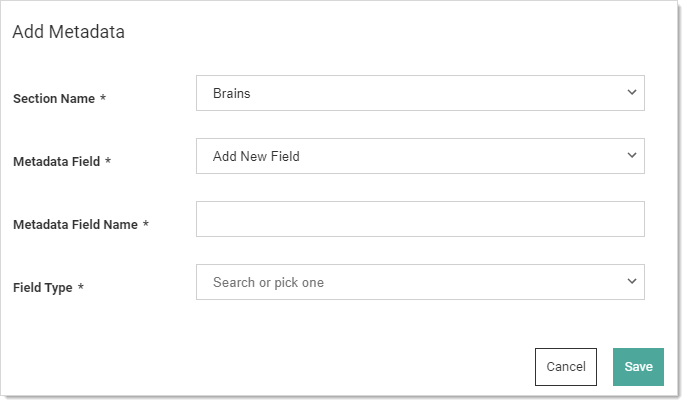Select the Brains value text
This screenshot has height=404, width=686.
coord(231,93)
